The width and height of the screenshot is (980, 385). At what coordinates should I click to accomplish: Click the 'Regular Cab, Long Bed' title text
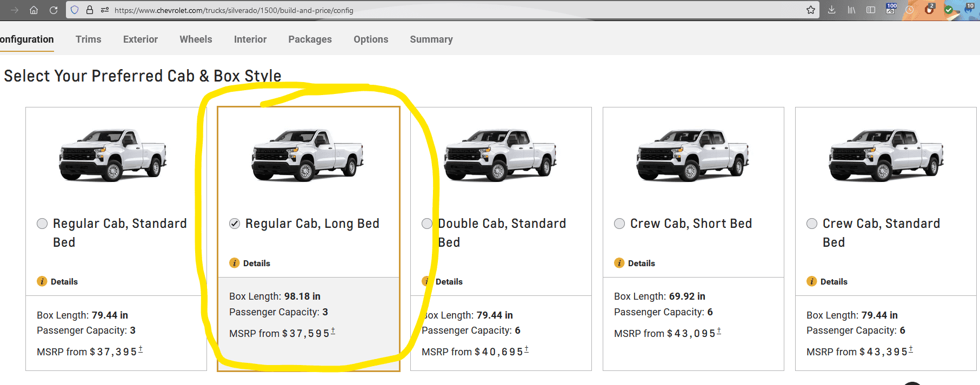pos(312,224)
